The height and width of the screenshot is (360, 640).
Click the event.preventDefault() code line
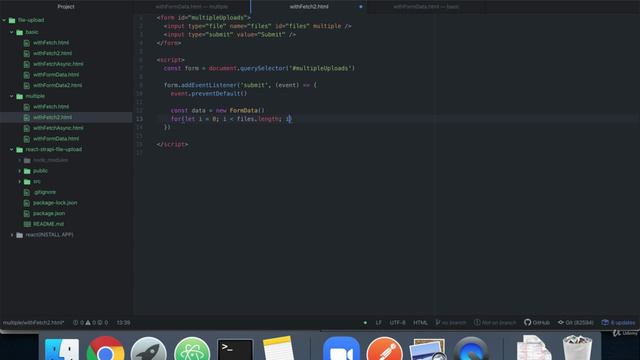coord(209,94)
